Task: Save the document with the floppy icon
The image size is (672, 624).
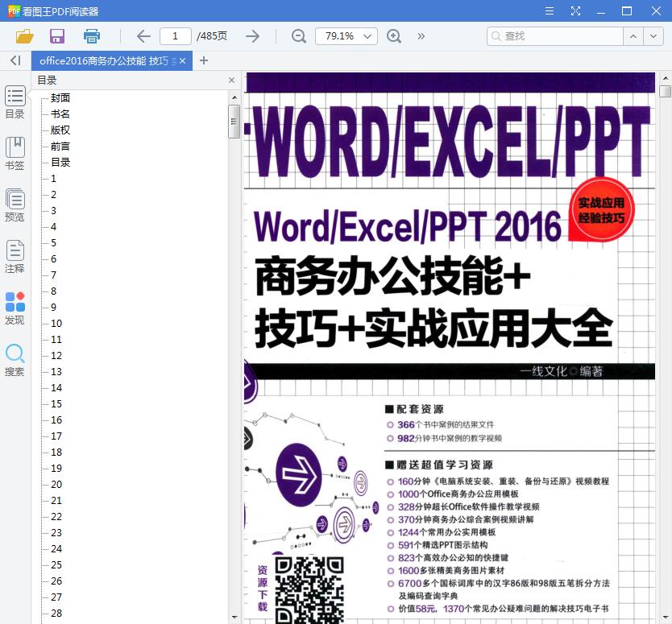Action: (x=57, y=36)
